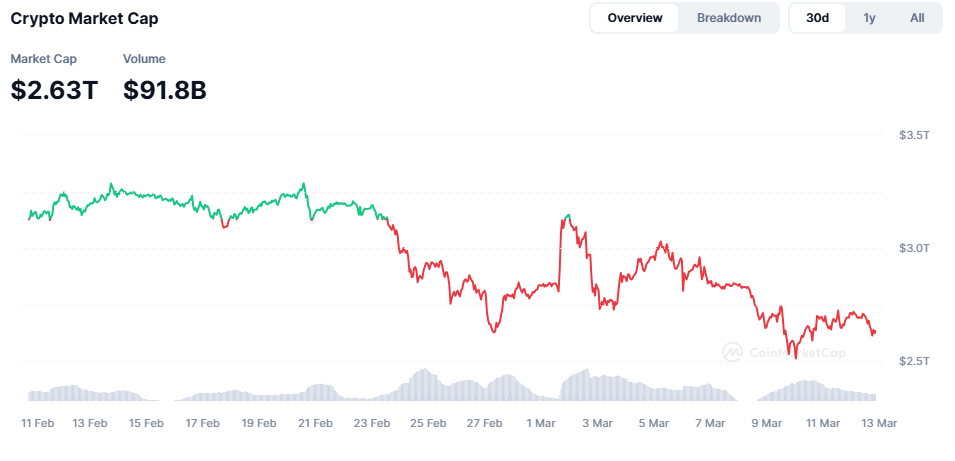955x461 pixels.
Task: Select the 30d time range
Action: 818,18
